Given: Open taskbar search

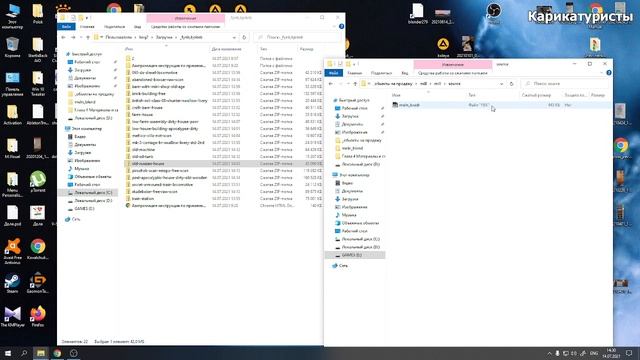Looking at the screenshot, I should point(24,353).
